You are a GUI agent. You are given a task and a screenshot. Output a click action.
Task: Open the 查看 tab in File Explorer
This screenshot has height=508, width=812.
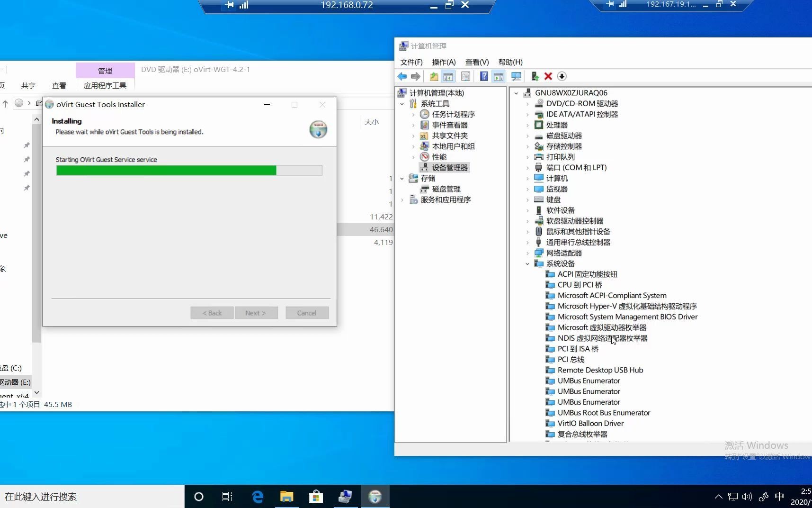[59, 85]
